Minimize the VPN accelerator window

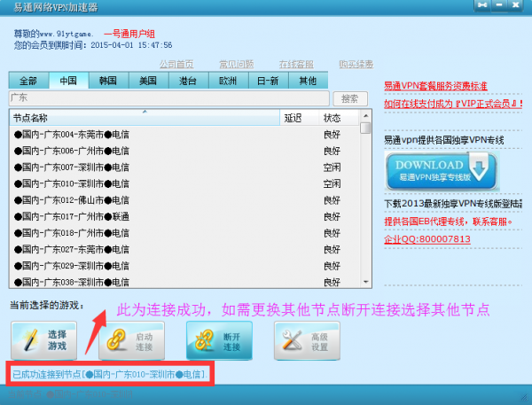tap(497, 5)
